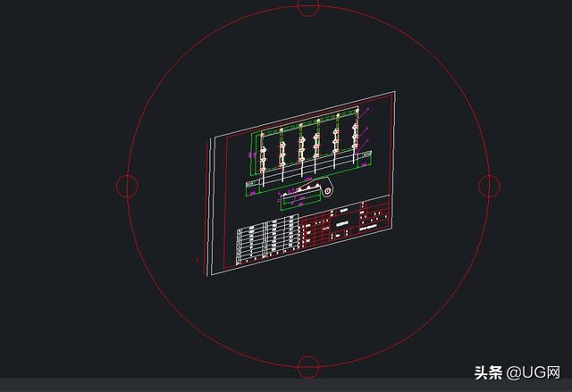The width and height of the screenshot is (572, 392).
Task: Click the bottom handle circle of the orbit arcball
Action: click(308, 367)
